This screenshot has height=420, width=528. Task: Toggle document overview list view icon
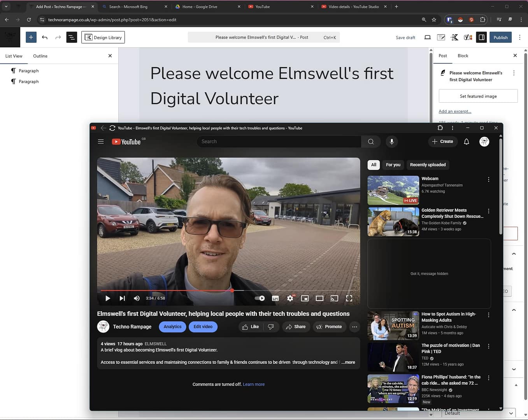(x=72, y=37)
